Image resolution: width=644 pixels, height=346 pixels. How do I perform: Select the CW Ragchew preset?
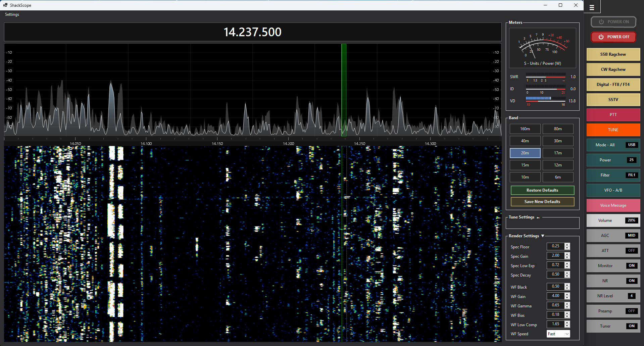(x=613, y=69)
